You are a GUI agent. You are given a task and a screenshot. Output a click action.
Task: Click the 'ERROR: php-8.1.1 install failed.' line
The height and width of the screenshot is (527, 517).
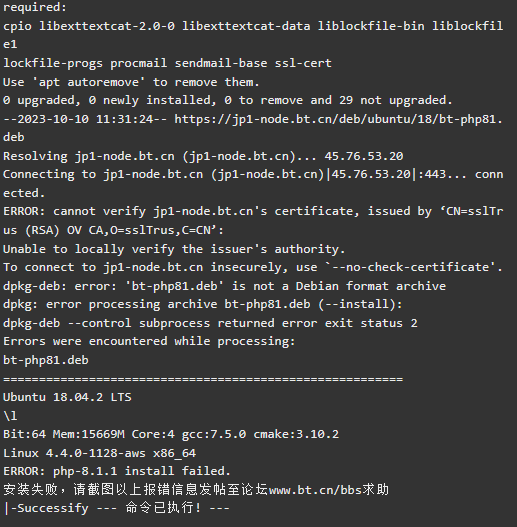coord(117,471)
